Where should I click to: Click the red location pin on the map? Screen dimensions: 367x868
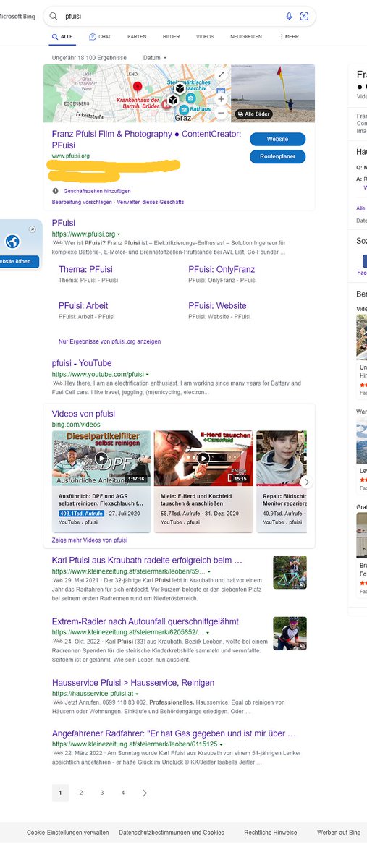click(138, 87)
